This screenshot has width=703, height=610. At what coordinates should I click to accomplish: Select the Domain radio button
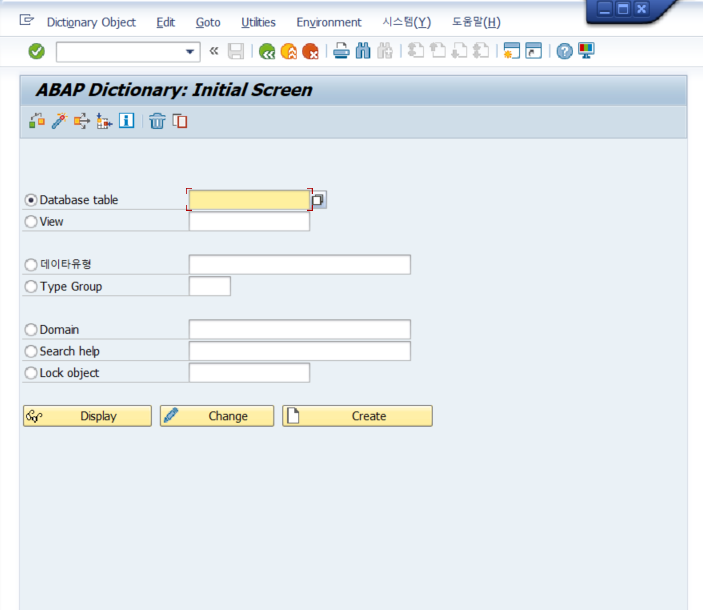pos(31,330)
